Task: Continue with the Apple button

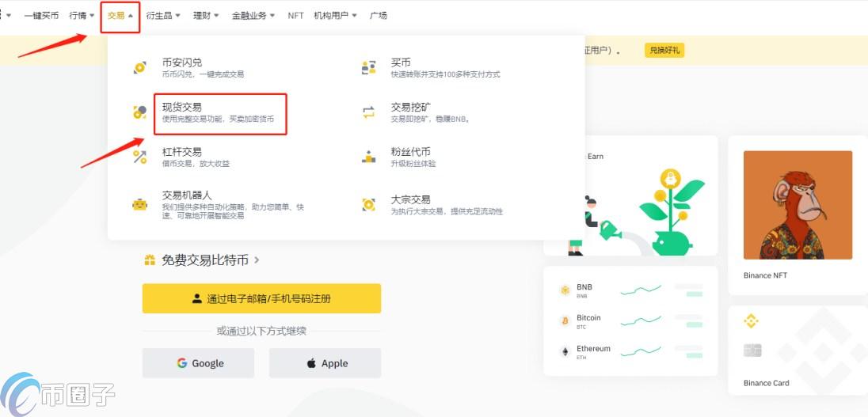Action: (325, 363)
